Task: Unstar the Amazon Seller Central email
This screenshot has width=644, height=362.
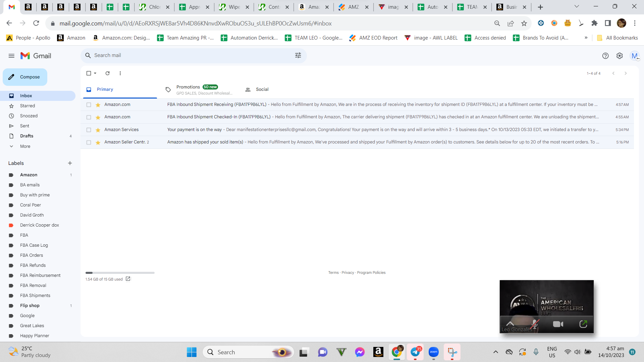Action: coord(98,142)
